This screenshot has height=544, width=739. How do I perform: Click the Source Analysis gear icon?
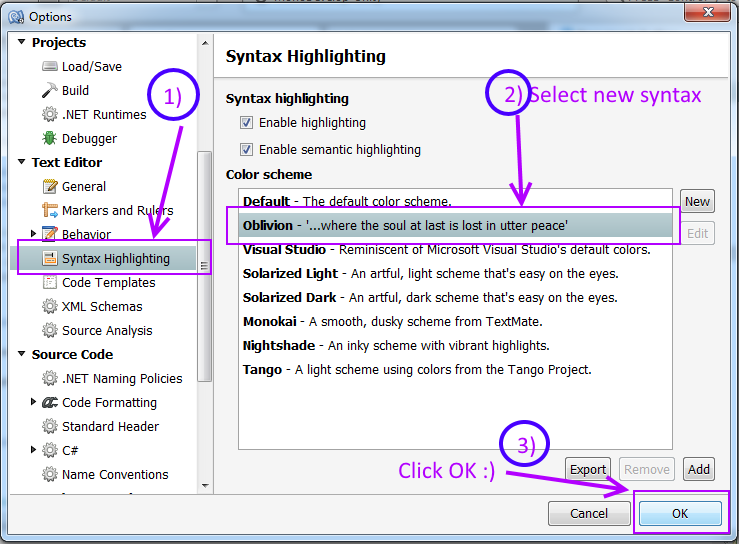(x=49, y=330)
